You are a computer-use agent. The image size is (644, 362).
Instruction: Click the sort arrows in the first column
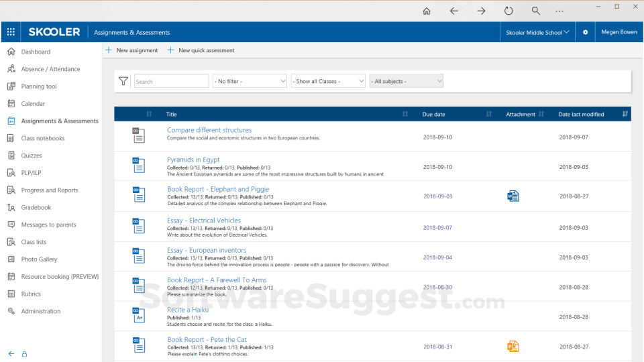coord(149,114)
